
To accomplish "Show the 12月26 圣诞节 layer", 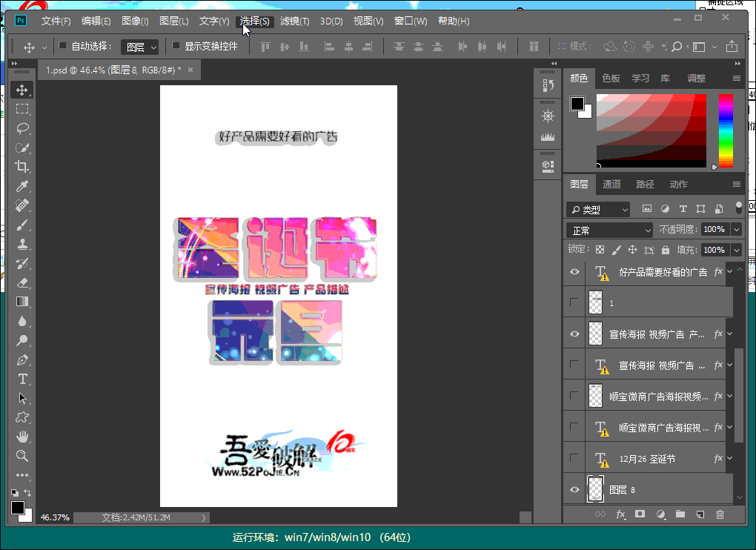I will click(x=574, y=458).
